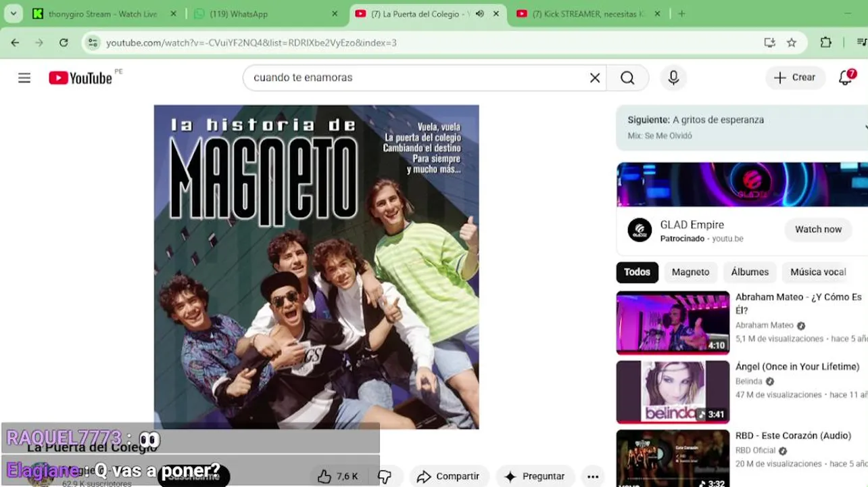Bookmark this page with star icon
The width and height of the screenshot is (868, 487).
pyautogui.click(x=792, y=43)
